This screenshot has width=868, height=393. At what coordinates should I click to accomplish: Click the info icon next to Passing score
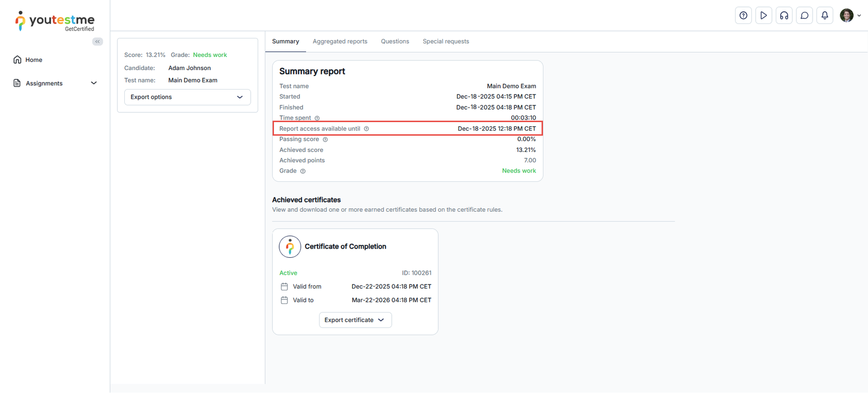point(325,140)
